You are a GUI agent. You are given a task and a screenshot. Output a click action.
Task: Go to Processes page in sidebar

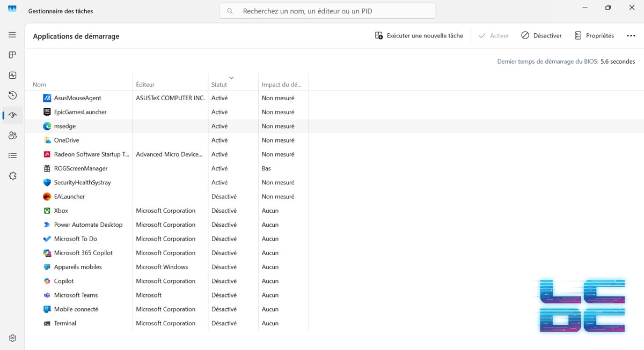click(x=12, y=55)
